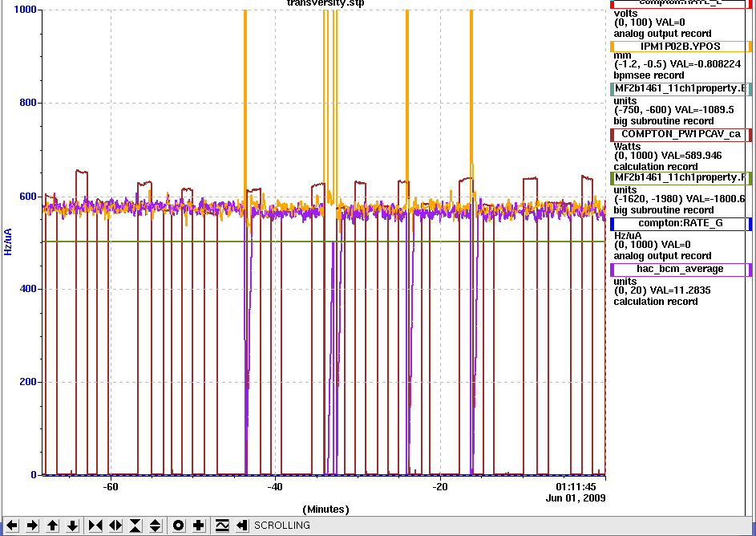Select the green MF2b1461_11ch1property legend entry
The width and height of the screenshot is (756, 536).
coord(681,177)
